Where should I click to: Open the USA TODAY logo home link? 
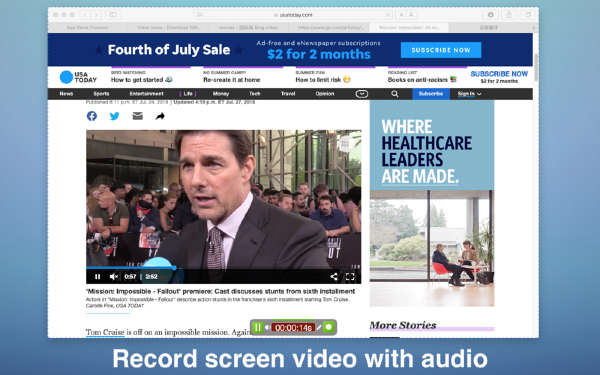pyautogui.click(x=78, y=77)
